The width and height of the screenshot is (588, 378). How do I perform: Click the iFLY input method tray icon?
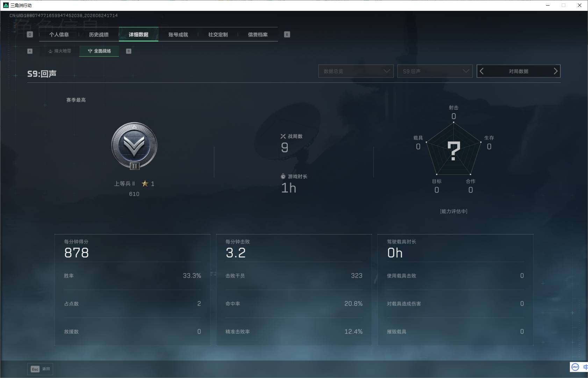575,367
